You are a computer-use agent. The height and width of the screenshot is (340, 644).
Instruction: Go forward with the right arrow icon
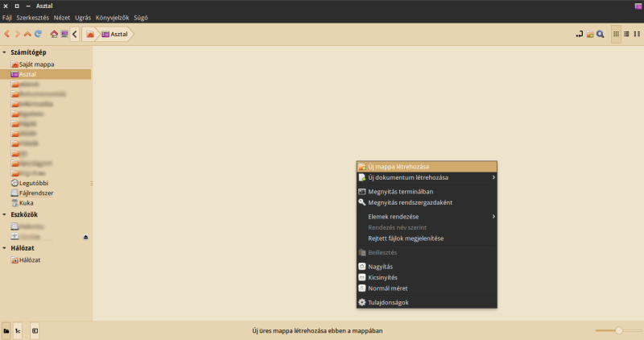(x=17, y=34)
